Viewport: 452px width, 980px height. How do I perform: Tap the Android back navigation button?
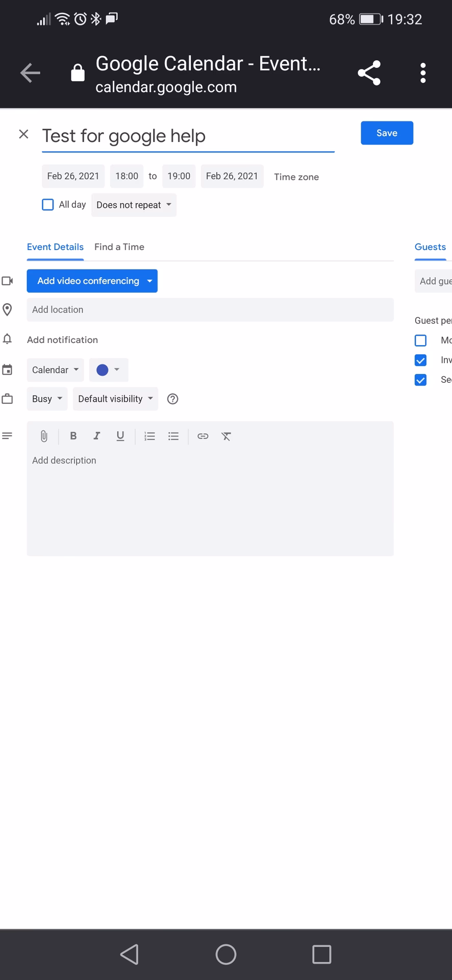point(130,954)
